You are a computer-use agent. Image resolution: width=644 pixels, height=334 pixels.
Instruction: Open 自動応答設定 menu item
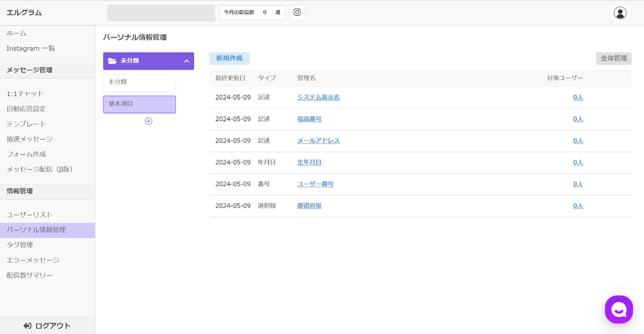(26, 109)
